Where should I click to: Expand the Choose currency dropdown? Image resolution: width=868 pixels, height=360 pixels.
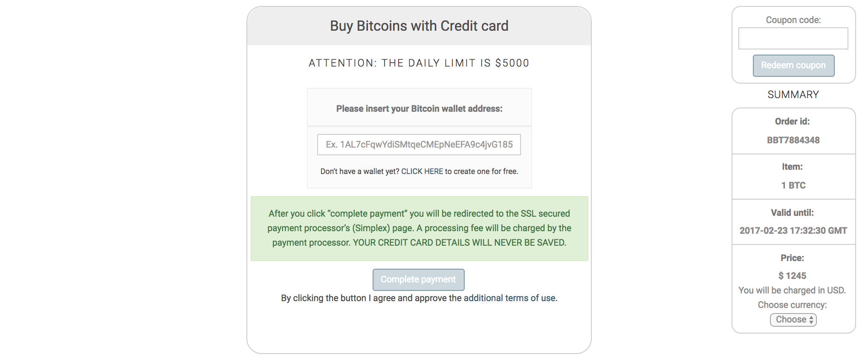tap(793, 320)
